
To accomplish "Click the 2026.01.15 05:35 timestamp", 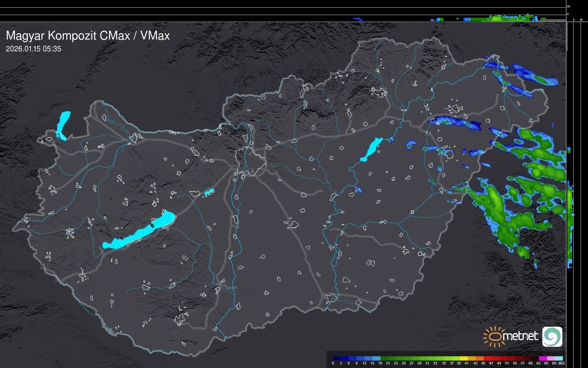I will tap(33, 49).
